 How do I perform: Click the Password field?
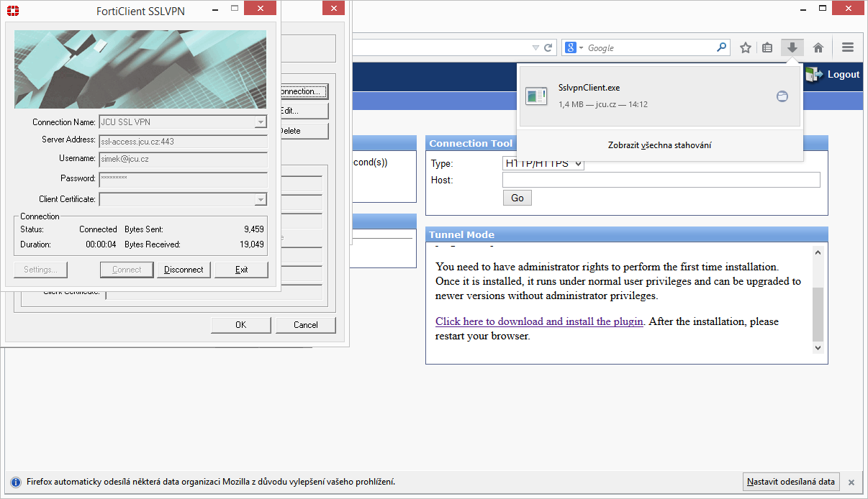click(183, 178)
